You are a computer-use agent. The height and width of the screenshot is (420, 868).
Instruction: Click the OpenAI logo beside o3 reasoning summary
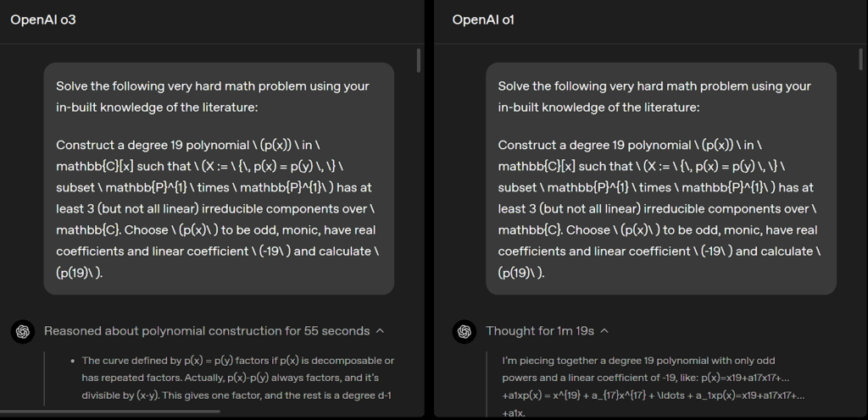[x=22, y=331]
